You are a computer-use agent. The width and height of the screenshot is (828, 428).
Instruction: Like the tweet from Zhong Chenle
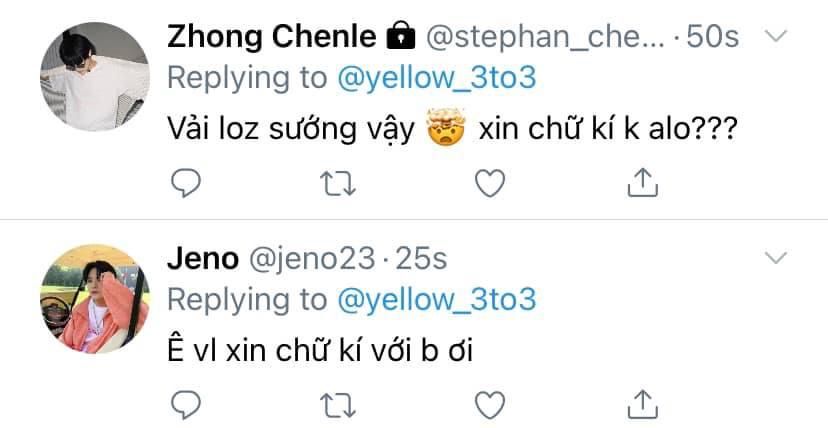pyautogui.click(x=490, y=183)
